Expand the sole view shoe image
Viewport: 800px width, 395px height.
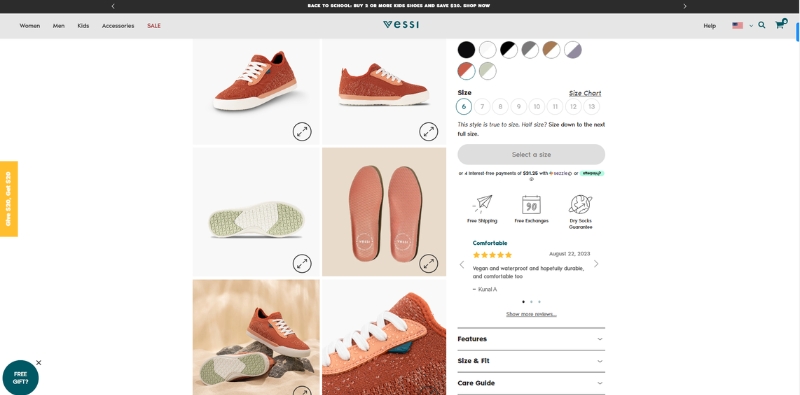(x=302, y=263)
